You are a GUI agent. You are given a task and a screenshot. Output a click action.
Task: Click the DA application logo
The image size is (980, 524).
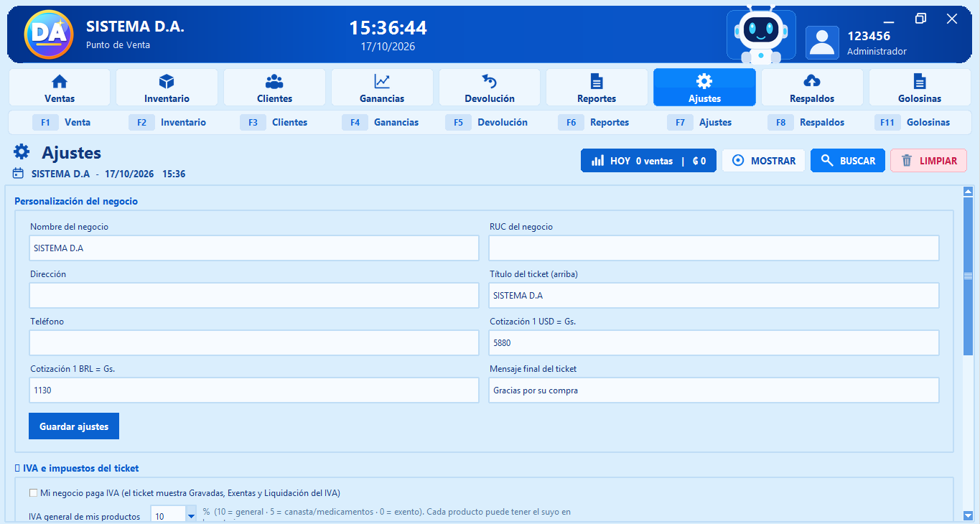(x=48, y=34)
